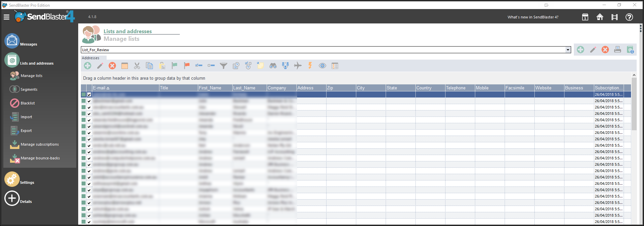Click the orange flag icon
644x226 pixels.
click(186, 66)
